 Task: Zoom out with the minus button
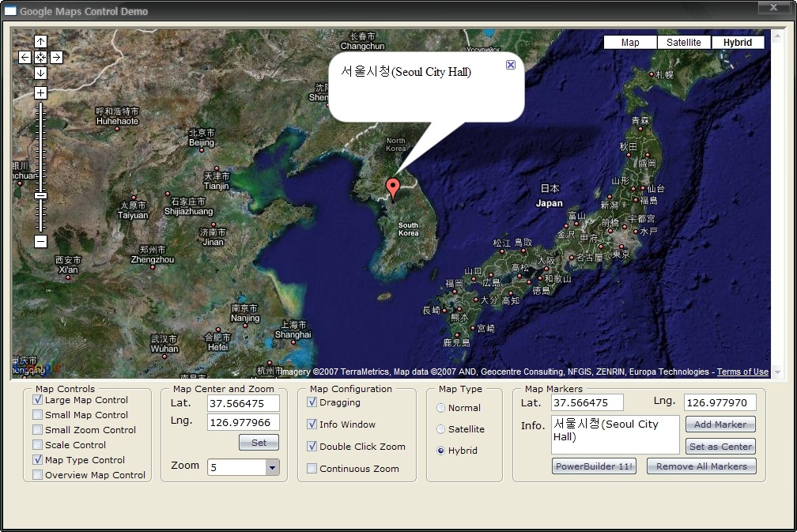point(40,241)
